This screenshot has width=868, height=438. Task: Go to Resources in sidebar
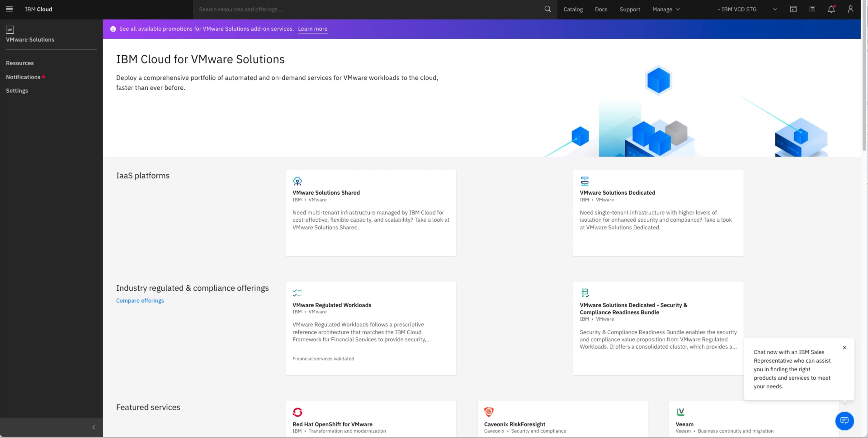pyautogui.click(x=20, y=63)
